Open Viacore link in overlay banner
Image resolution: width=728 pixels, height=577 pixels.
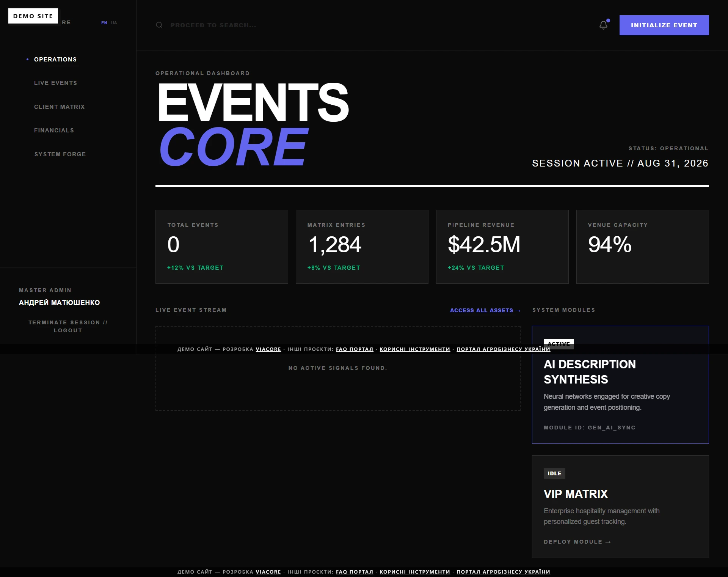point(268,349)
